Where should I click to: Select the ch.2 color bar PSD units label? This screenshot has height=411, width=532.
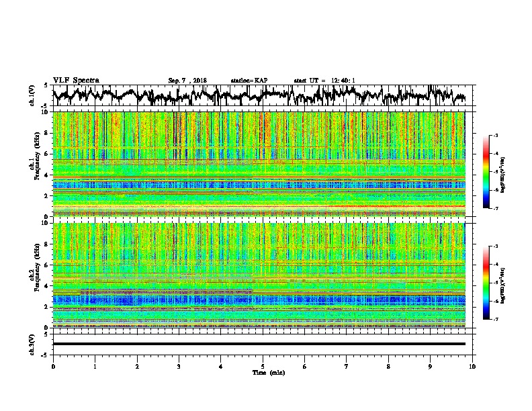coord(503,285)
